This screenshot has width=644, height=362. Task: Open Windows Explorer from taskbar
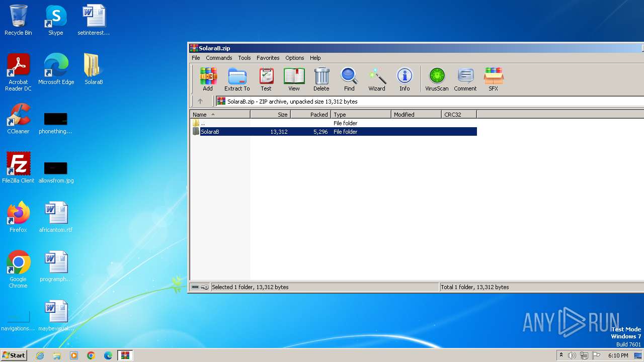click(57, 355)
